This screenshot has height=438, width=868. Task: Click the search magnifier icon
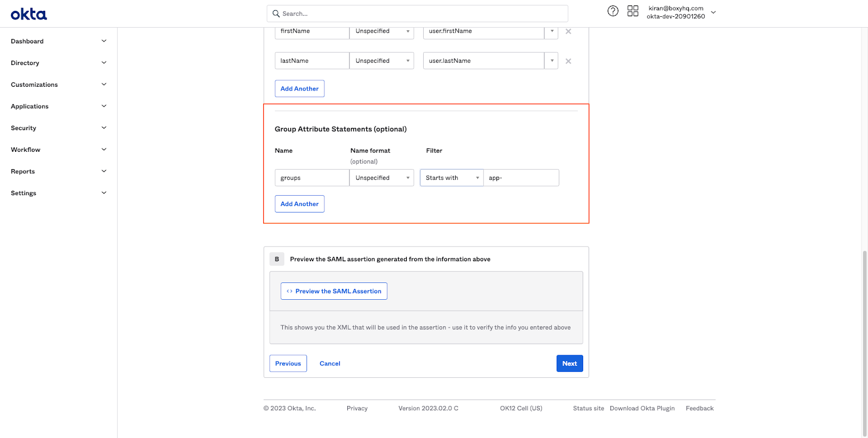point(276,14)
